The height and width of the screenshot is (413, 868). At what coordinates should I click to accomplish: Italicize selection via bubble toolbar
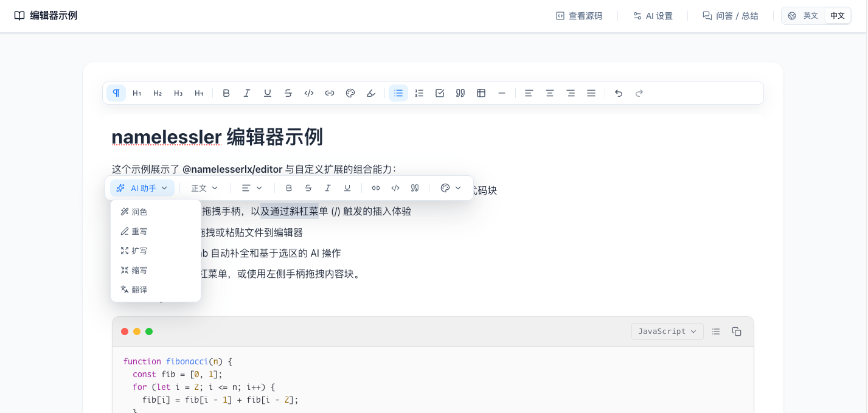tap(328, 188)
